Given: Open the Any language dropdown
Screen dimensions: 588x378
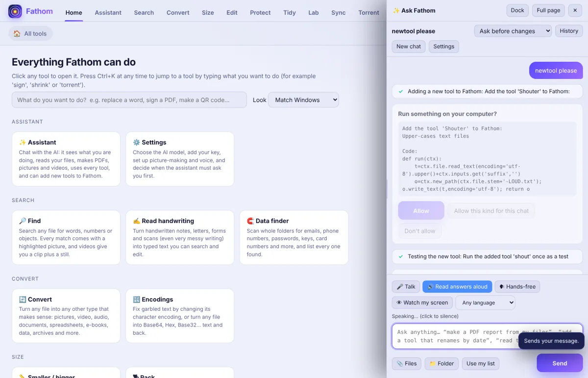Looking at the screenshot, I should (485, 302).
